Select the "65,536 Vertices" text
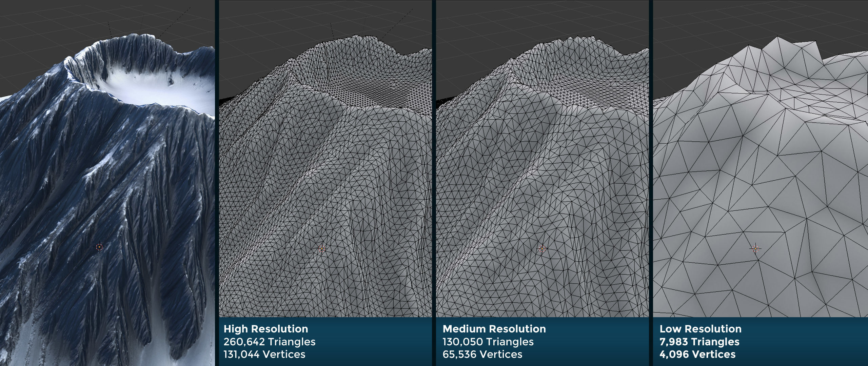The height and width of the screenshot is (366, 868). pyautogui.click(x=482, y=354)
